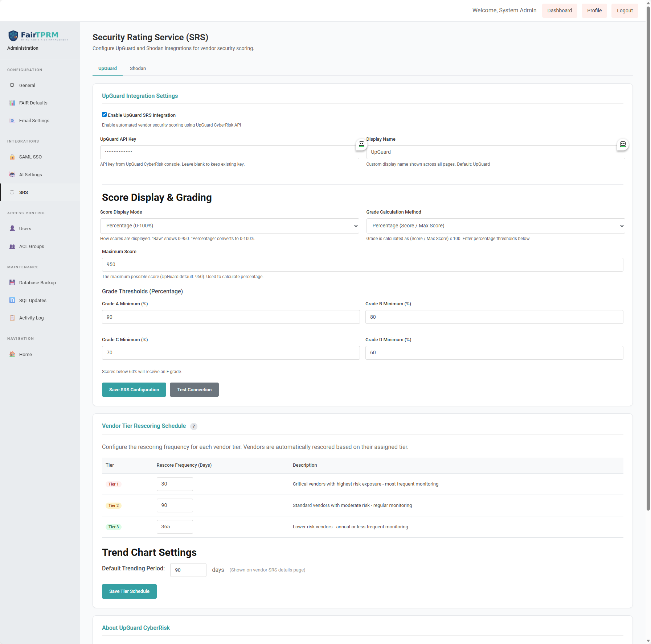Click the SAML SSO padlock icon
Screen dimensions: 651x644
pos(12,157)
